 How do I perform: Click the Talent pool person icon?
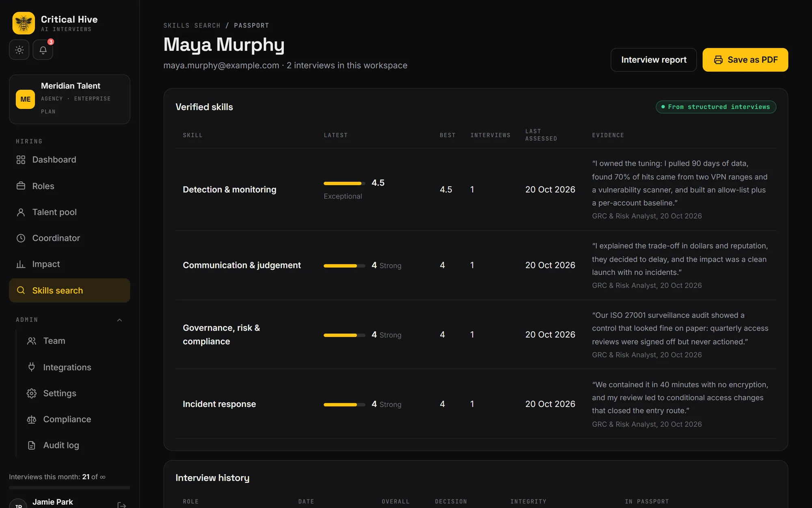(21, 212)
